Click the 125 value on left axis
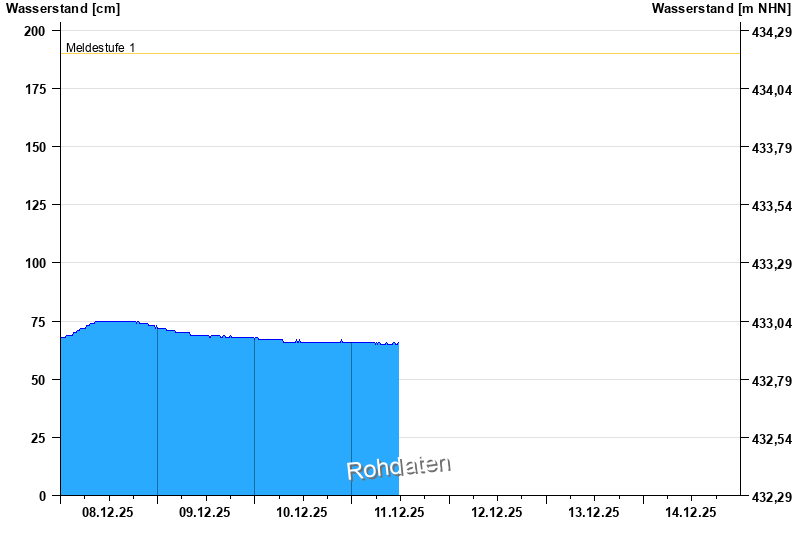 (35, 205)
